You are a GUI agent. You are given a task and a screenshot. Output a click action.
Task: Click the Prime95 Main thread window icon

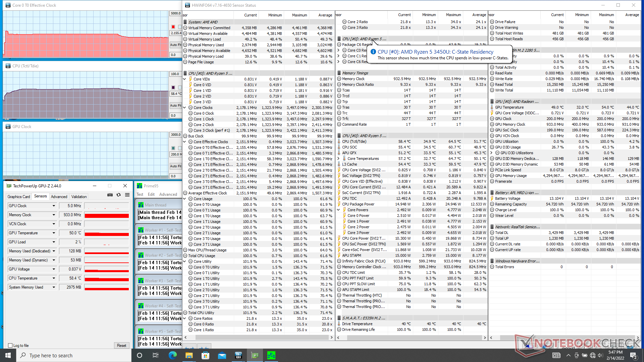(x=141, y=205)
